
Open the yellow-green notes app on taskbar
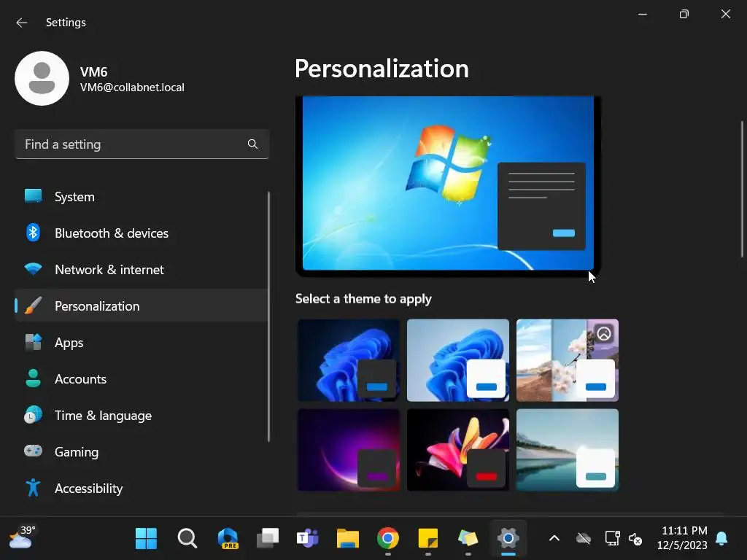tap(468, 539)
